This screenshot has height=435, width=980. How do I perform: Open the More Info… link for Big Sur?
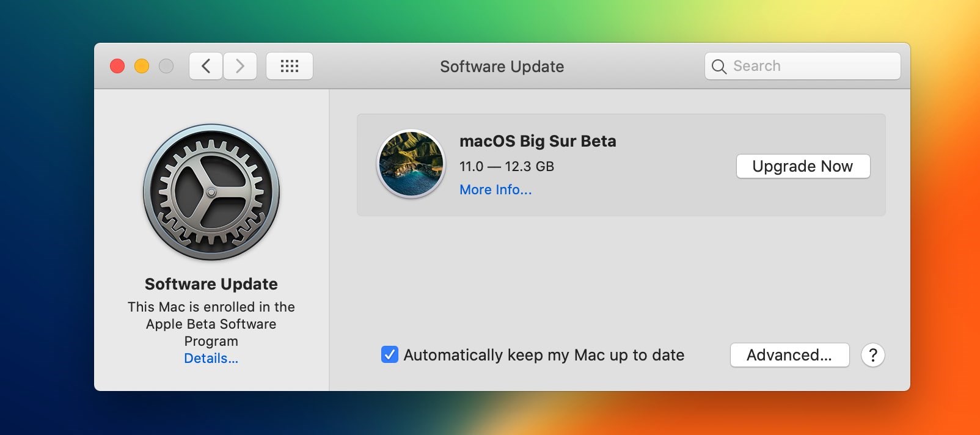click(495, 189)
